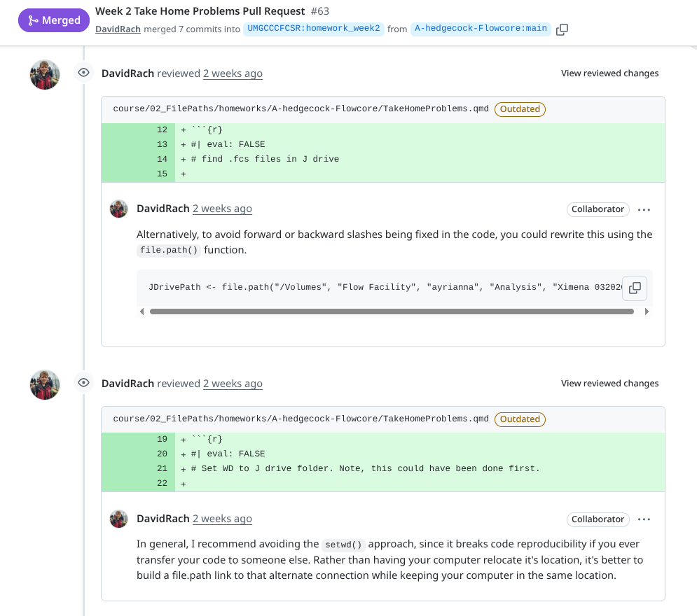
Task: Click the second review eye icon
Action: click(84, 383)
